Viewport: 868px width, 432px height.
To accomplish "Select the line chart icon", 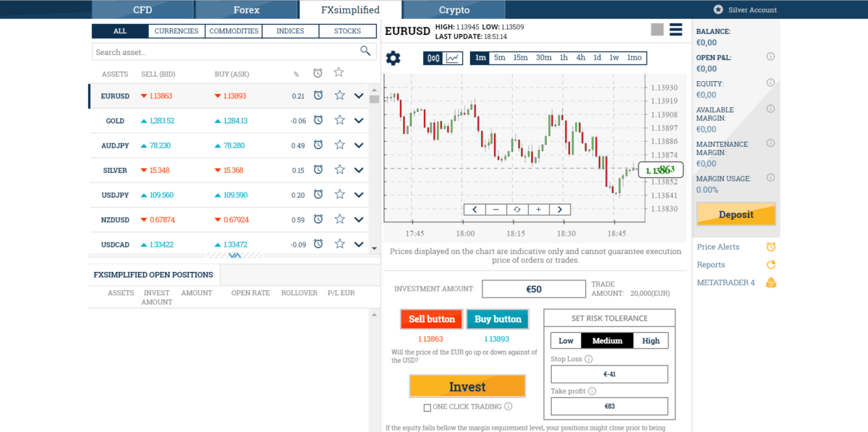I will pyautogui.click(x=452, y=58).
